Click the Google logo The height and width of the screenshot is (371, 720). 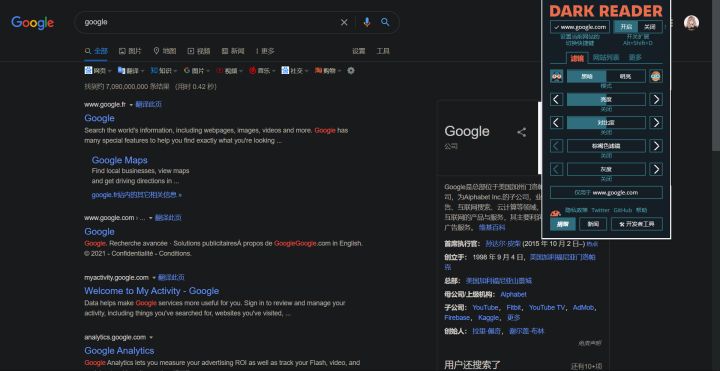click(x=33, y=22)
